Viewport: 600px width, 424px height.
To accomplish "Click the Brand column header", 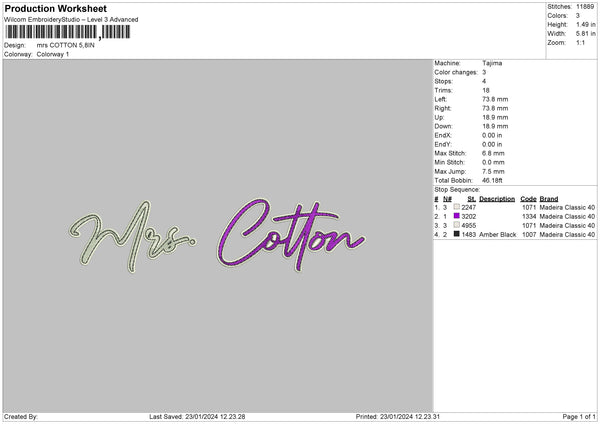I will (x=549, y=199).
